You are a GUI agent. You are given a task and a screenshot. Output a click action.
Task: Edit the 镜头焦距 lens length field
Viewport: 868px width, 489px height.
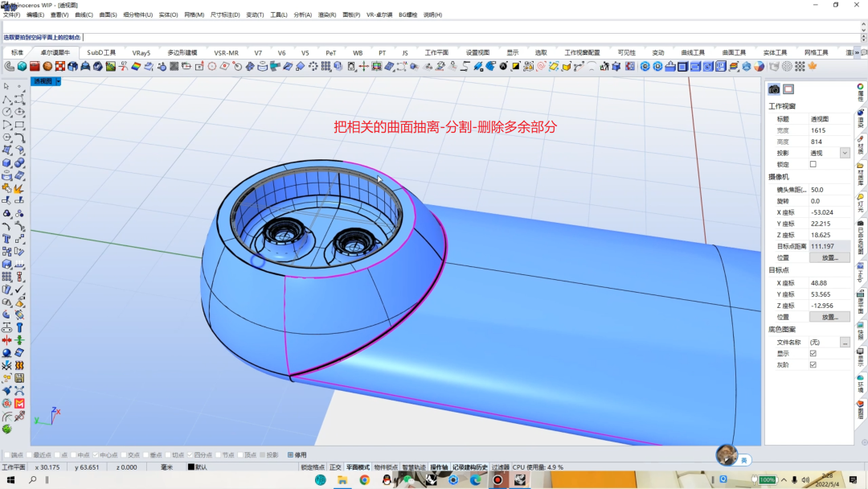(x=829, y=190)
